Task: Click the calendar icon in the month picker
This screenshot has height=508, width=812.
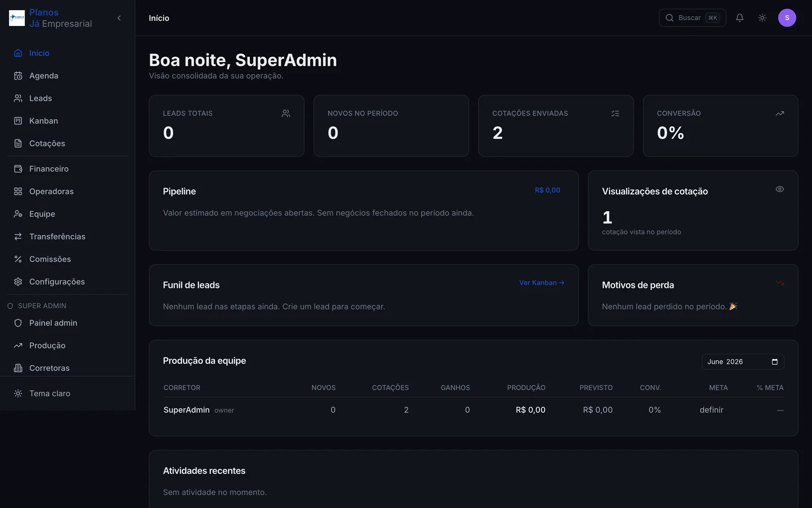Action: click(775, 362)
